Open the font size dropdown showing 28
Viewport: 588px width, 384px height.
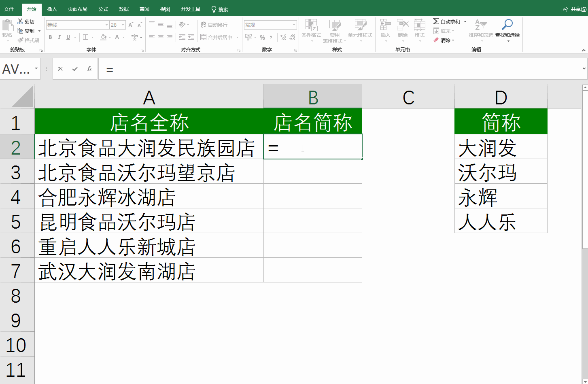(x=123, y=25)
